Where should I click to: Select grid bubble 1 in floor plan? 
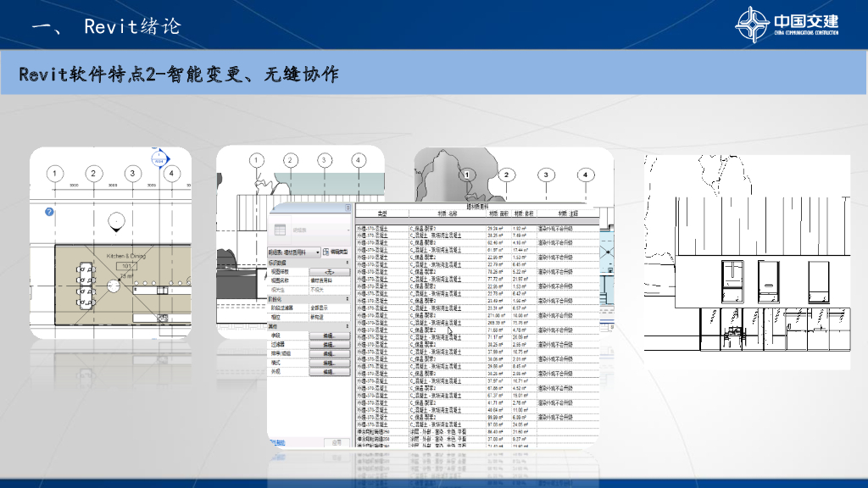pos(55,174)
